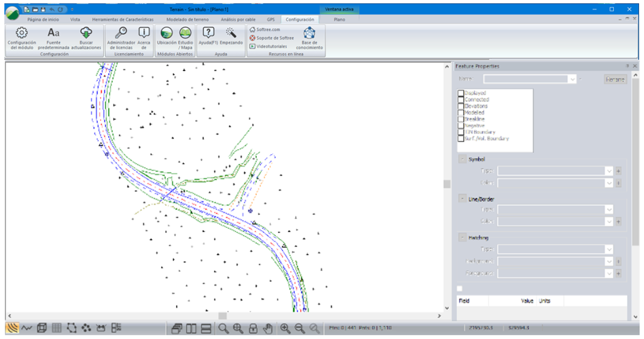Open Configuración del módulo gear icon
The height and width of the screenshot is (339, 644).
[x=22, y=33]
